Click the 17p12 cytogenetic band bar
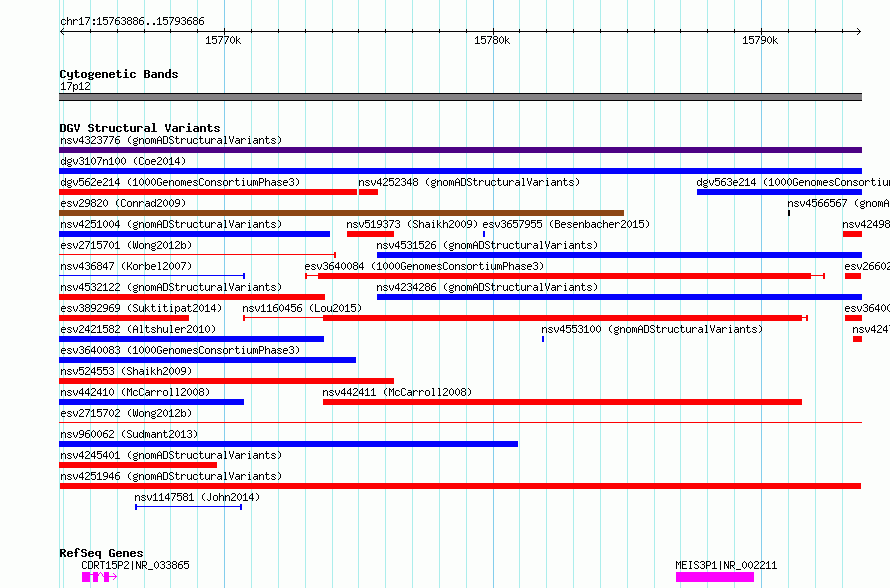Screen dimensions: 890x588 [460, 97]
